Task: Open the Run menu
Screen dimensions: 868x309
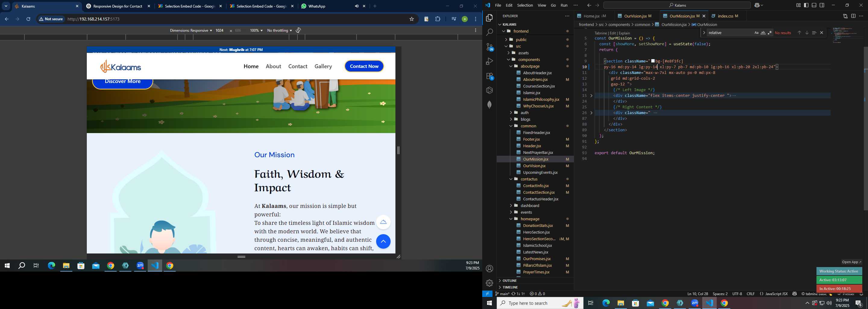Action: click(564, 5)
